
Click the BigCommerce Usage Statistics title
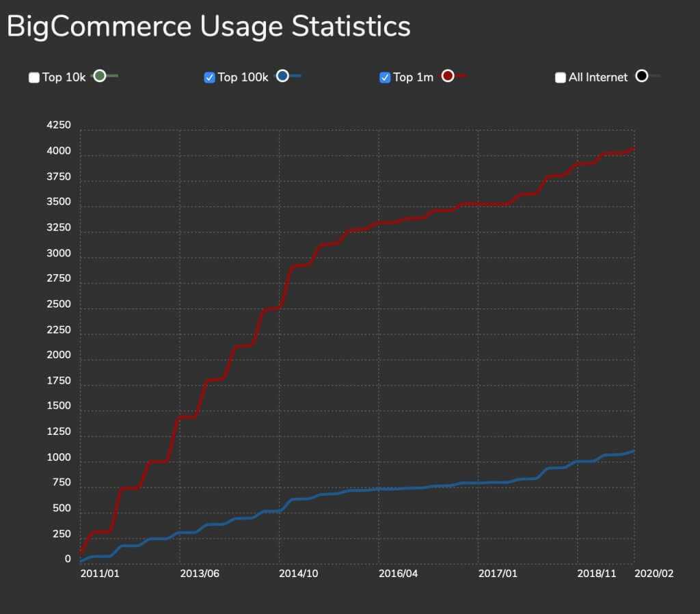click(208, 26)
